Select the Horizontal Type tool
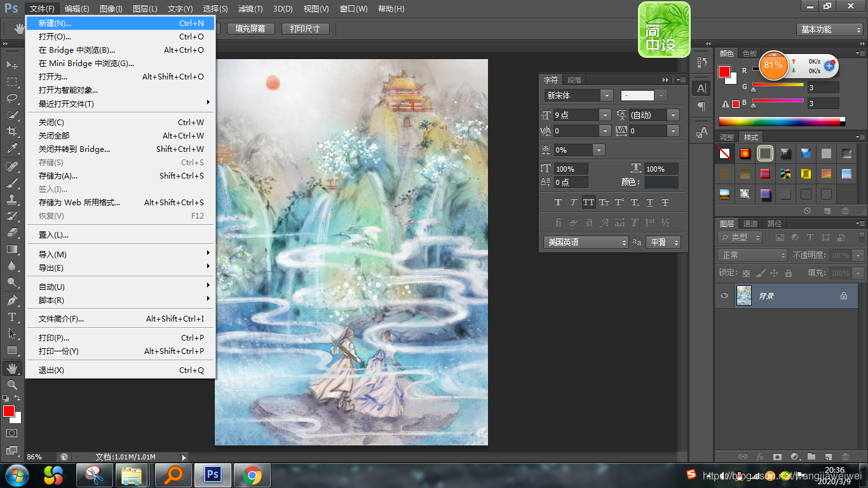Screen dimensions: 868x488 coord(12,316)
